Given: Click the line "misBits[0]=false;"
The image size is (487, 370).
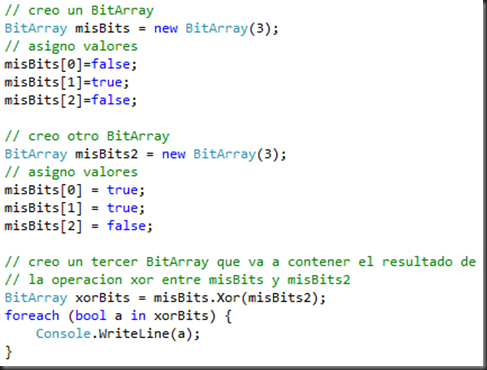Looking at the screenshot, I should pos(71,64).
